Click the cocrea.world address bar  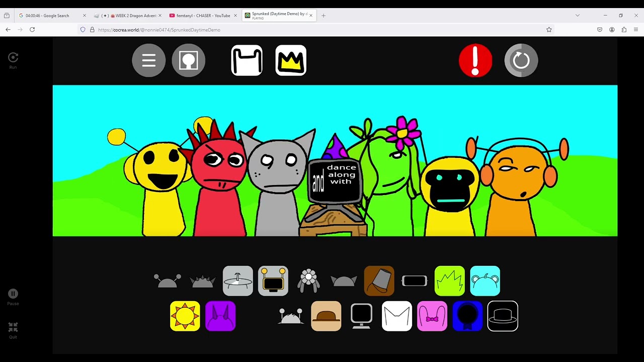(x=317, y=30)
